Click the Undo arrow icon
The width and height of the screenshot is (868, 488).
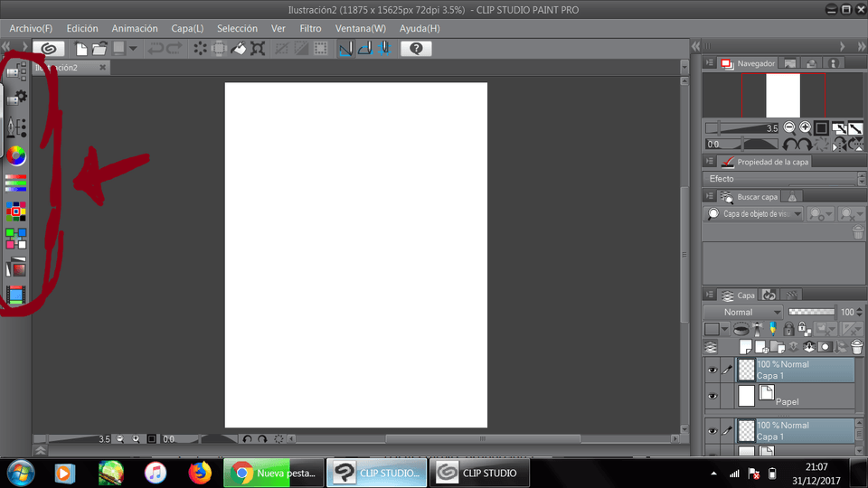click(x=155, y=49)
